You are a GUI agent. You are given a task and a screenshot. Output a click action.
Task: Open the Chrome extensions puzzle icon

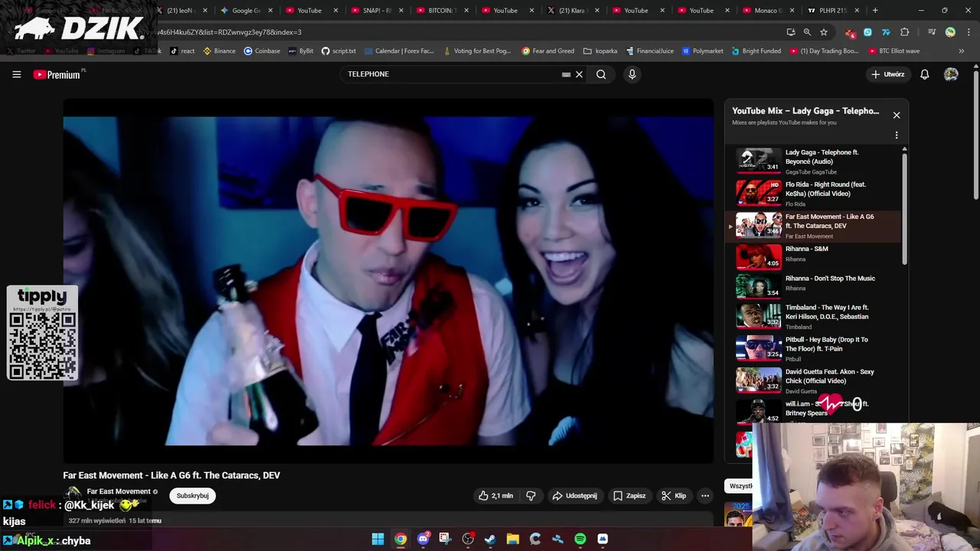[905, 32]
